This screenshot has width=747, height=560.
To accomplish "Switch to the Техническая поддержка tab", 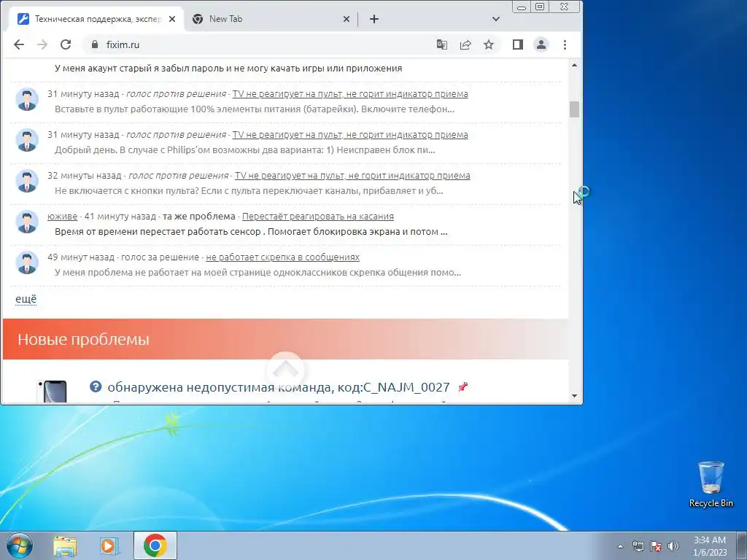I will click(97, 19).
